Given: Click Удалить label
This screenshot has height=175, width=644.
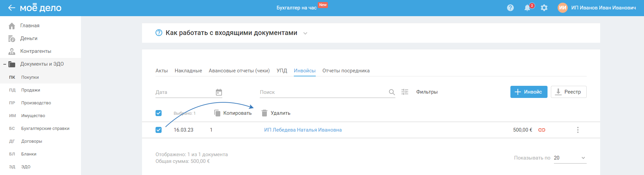Looking at the screenshot, I should click(x=280, y=113).
